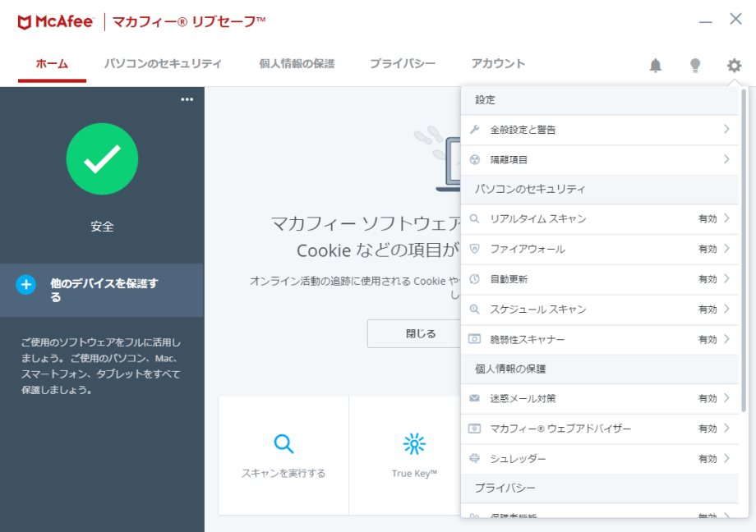Click the magnifier icon for running a scan
The image size is (756, 532).
[x=283, y=444]
